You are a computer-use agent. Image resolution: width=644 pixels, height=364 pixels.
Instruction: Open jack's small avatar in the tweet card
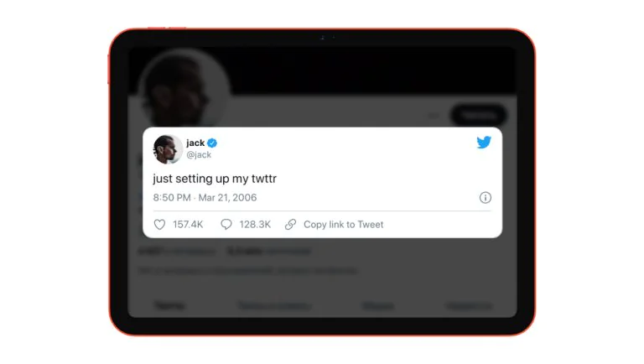pyautogui.click(x=168, y=148)
